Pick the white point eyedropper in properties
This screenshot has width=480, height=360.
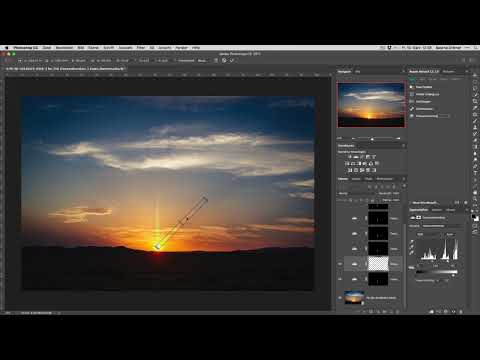pyautogui.click(x=412, y=253)
